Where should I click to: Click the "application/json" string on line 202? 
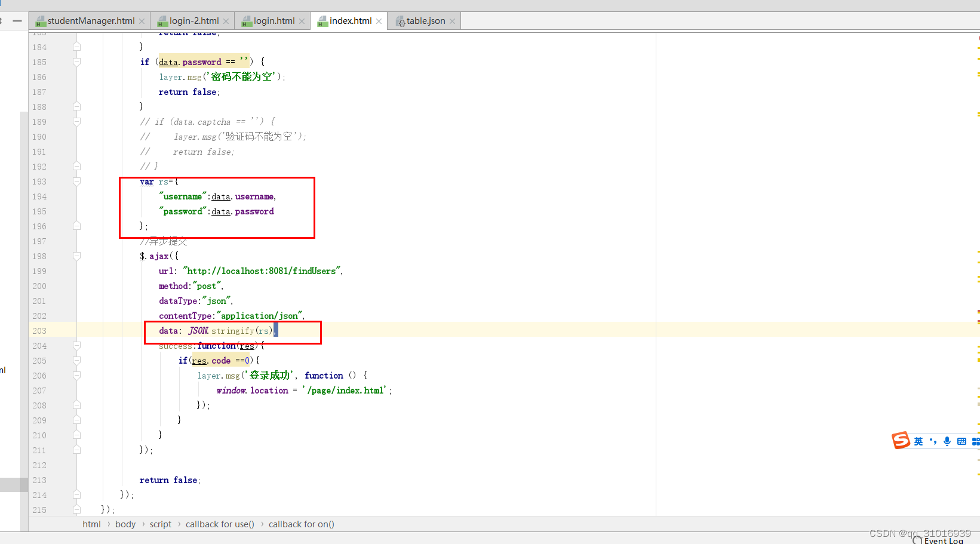(x=260, y=316)
